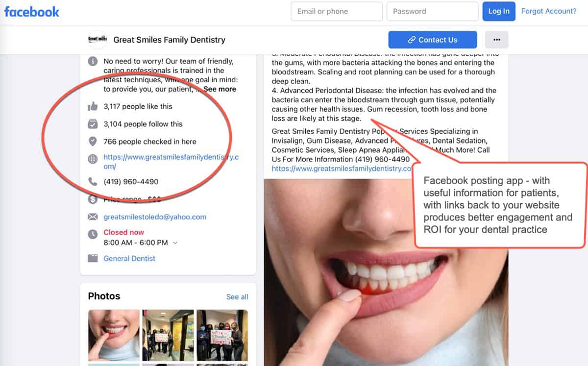The width and height of the screenshot is (588, 366).
Task: Open the greatsmilestoledo@yahoo.com email link
Action: click(155, 217)
